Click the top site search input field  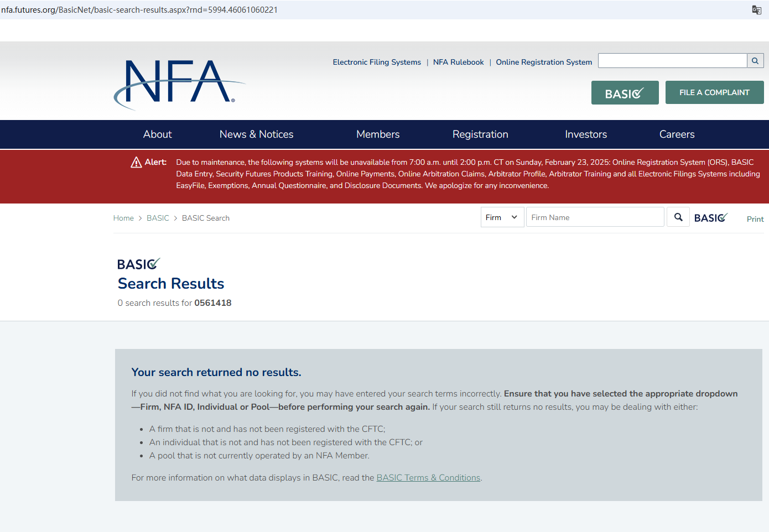click(x=673, y=61)
